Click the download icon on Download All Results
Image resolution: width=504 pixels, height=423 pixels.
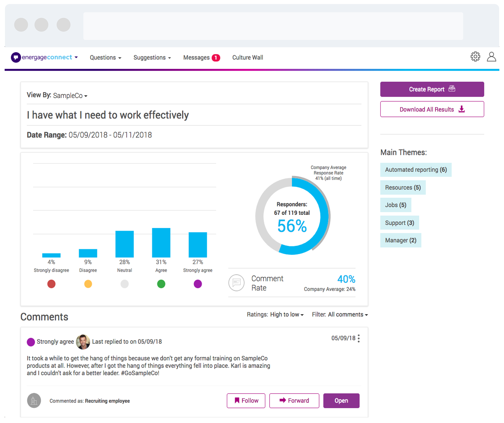(x=462, y=109)
